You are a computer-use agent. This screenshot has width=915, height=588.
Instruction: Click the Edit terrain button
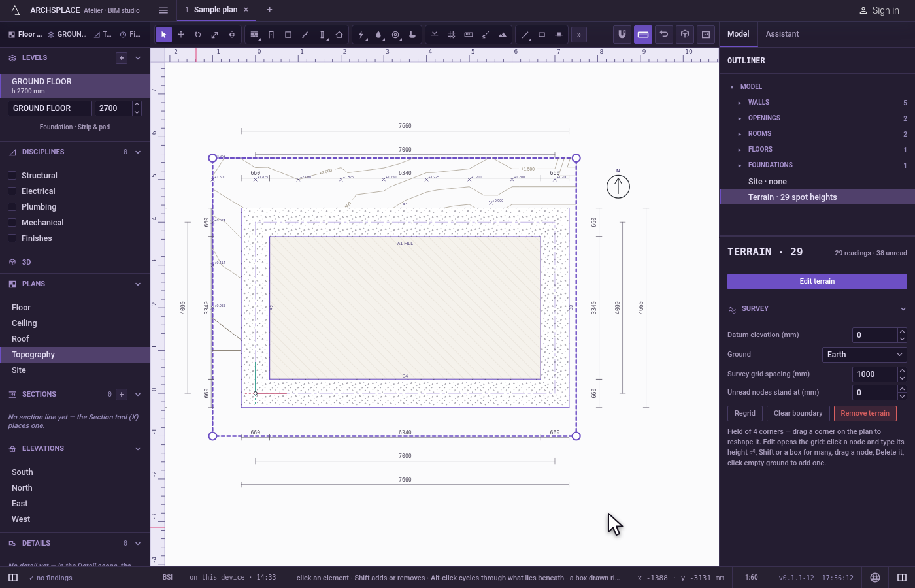[817, 282]
